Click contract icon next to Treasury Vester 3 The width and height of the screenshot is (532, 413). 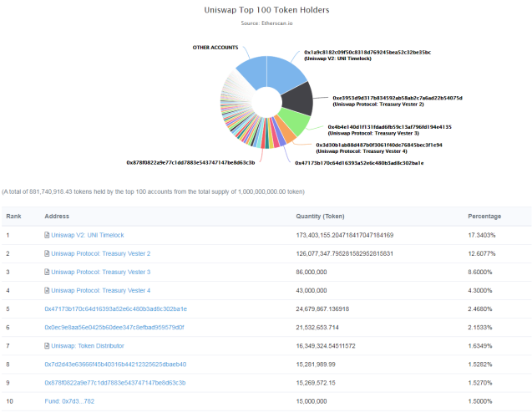(x=47, y=272)
